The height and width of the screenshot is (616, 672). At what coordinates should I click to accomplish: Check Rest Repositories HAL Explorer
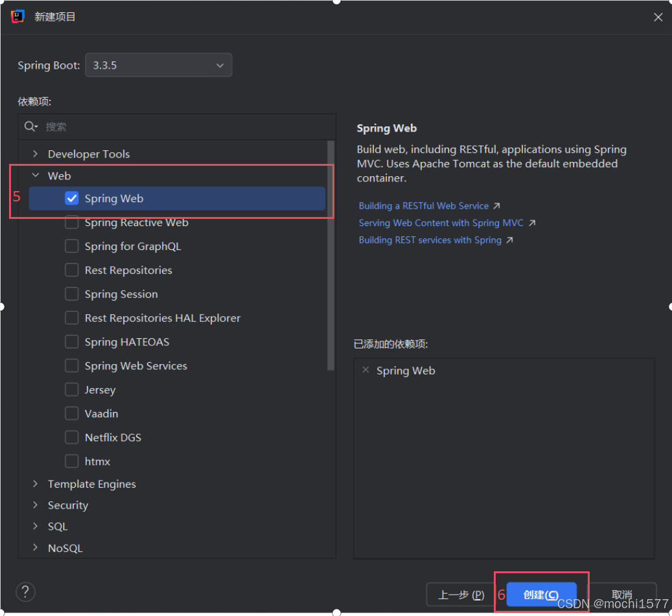tap(71, 318)
